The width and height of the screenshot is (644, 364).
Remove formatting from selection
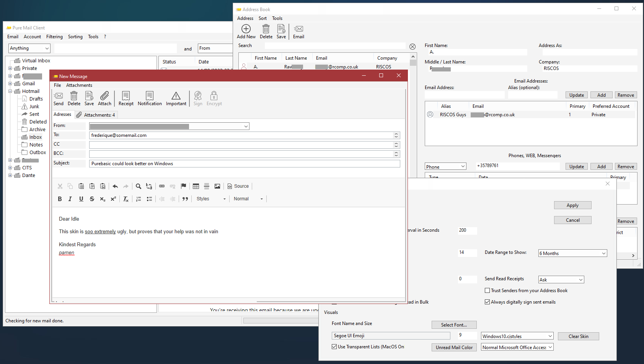pos(126,199)
